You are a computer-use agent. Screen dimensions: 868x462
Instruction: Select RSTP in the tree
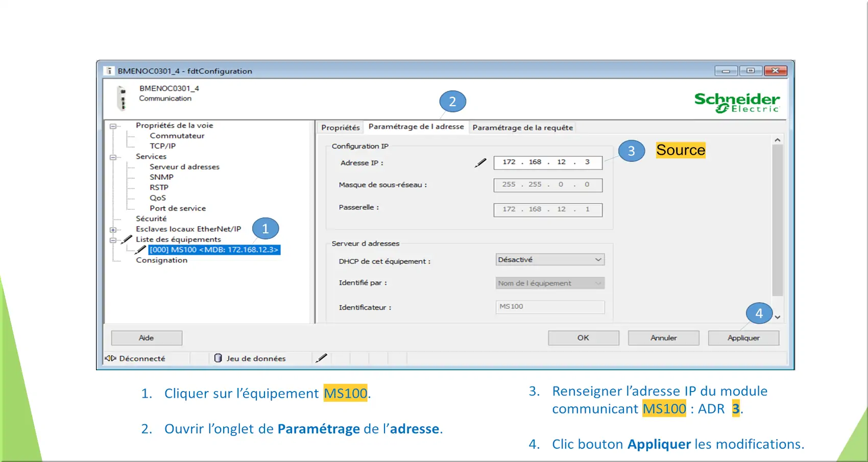(159, 187)
